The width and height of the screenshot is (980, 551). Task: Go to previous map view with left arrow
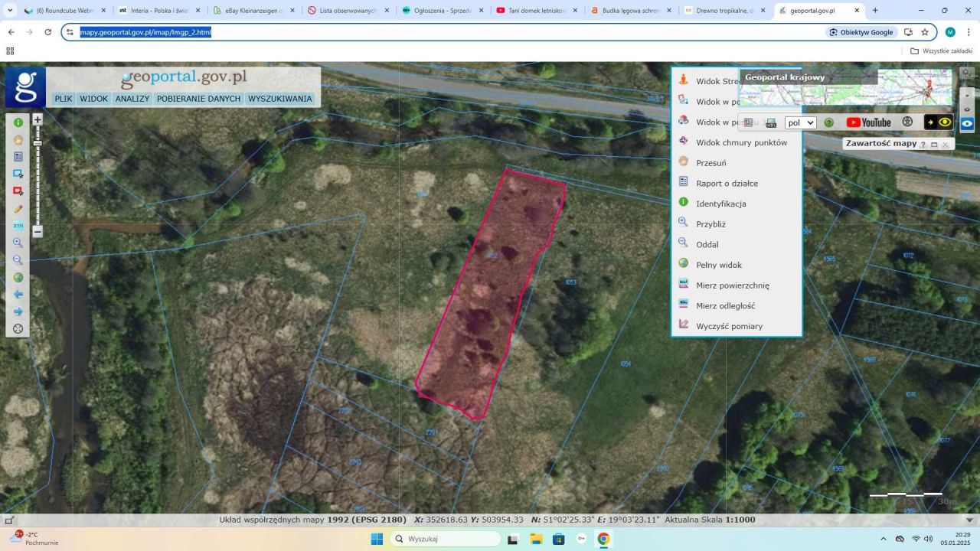pyautogui.click(x=18, y=295)
